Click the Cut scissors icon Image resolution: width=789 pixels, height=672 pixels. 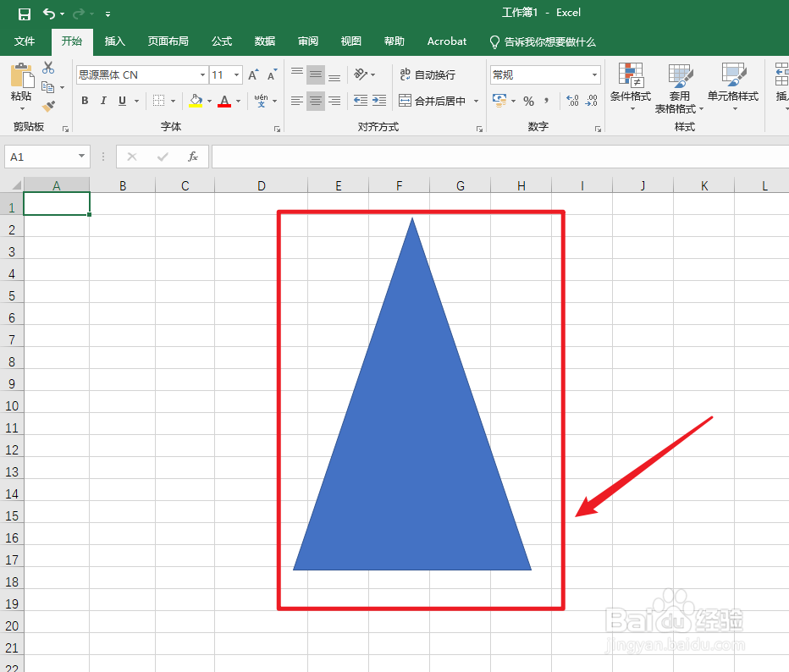pyautogui.click(x=48, y=68)
